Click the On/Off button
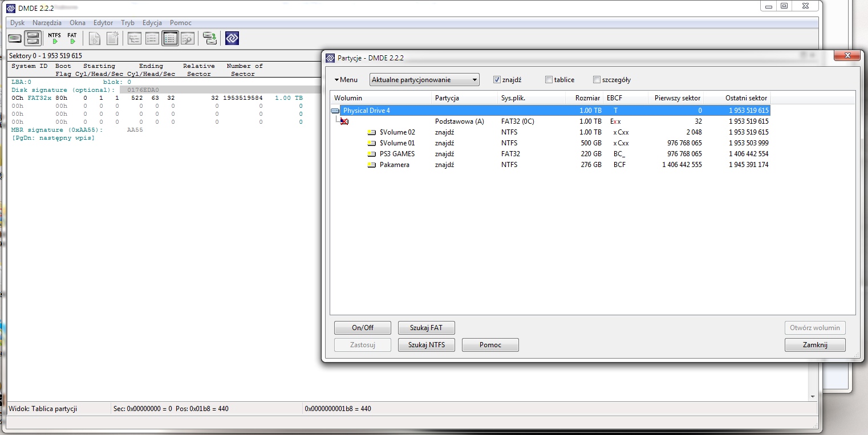This screenshot has height=435, width=868. tap(363, 328)
